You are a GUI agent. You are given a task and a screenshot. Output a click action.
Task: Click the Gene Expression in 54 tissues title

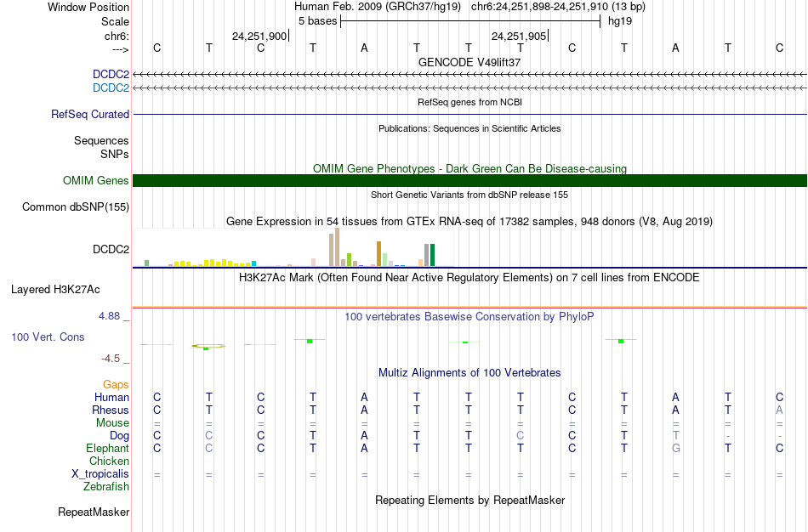point(469,222)
